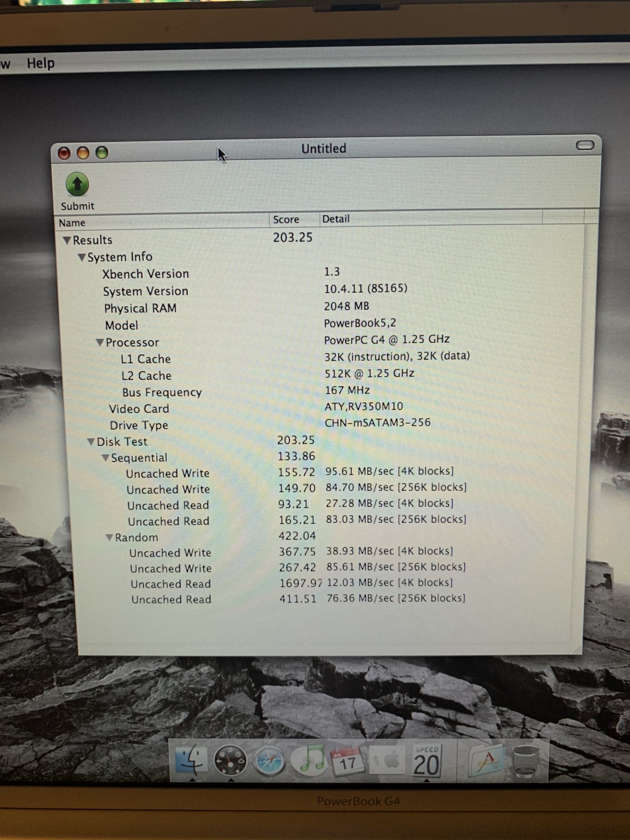Viewport: 630px width, 840px height.
Task: Open the Help menu
Action: [x=41, y=63]
